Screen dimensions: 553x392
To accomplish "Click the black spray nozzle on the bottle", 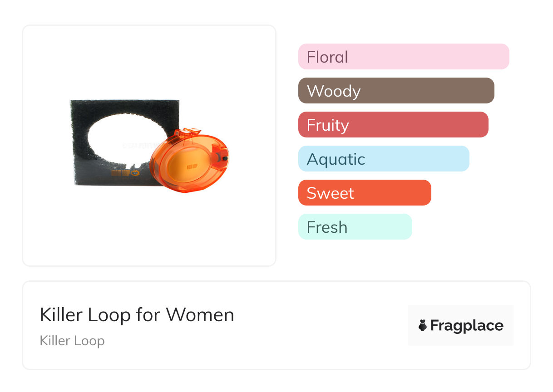I will pyautogui.click(x=225, y=158).
